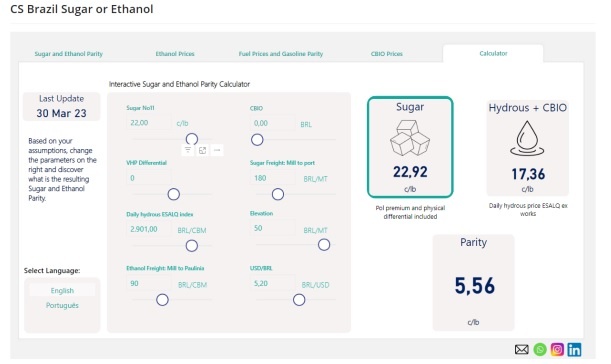The height and width of the screenshot is (364, 611).
Task: Click the hydrous droplet icon
Action: (x=527, y=138)
